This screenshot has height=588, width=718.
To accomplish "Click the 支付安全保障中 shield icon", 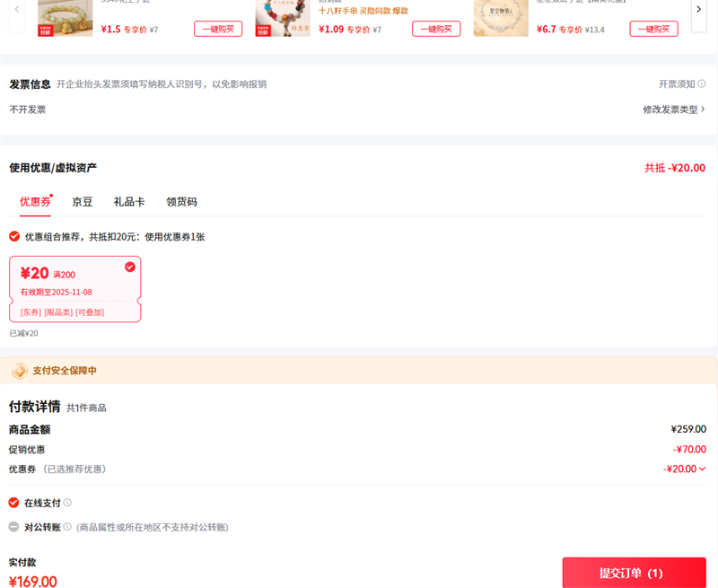I will 19,371.
